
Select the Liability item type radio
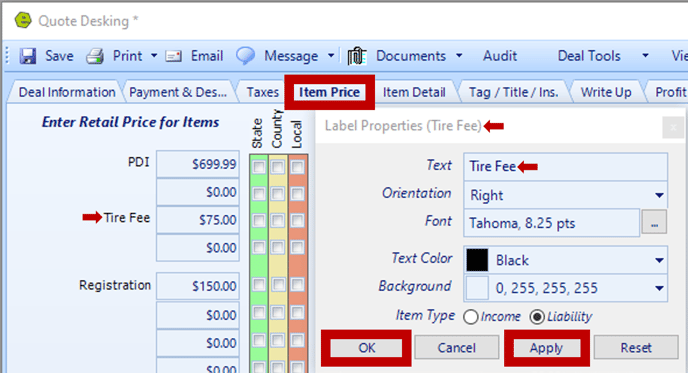click(x=537, y=317)
